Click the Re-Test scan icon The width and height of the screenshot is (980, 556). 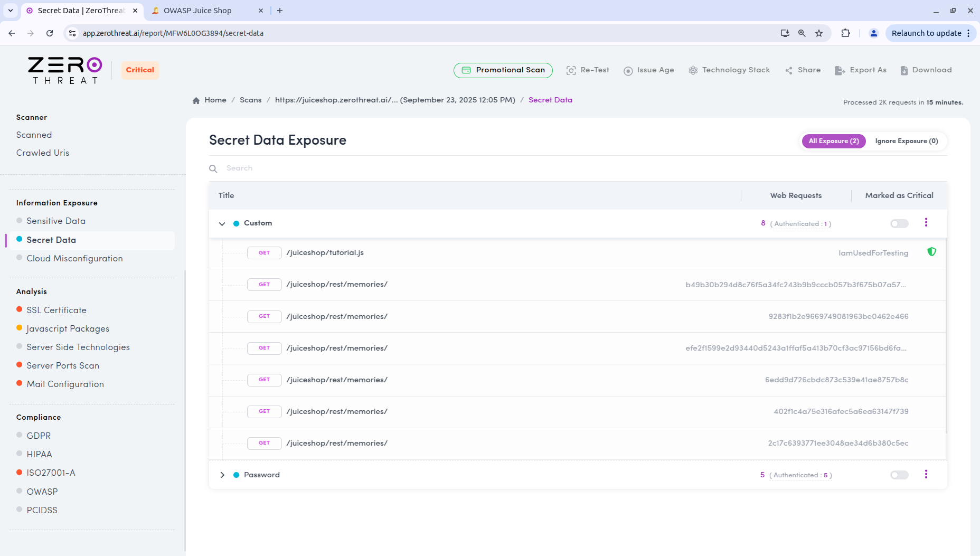[x=571, y=70]
